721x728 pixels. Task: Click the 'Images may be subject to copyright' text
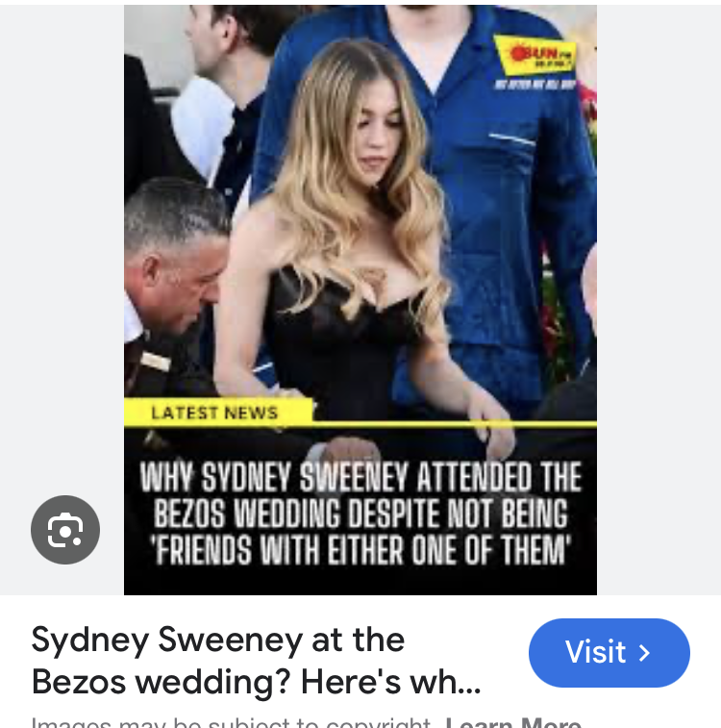click(x=231, y=722)
